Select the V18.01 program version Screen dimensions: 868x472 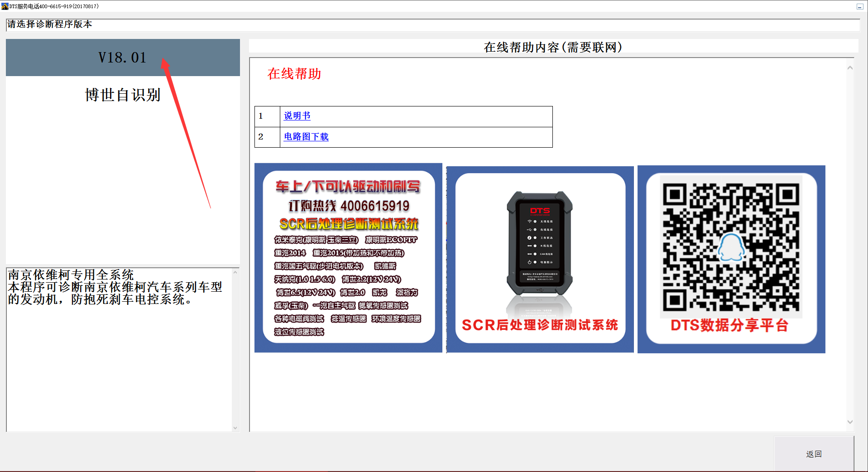point(123,58)
